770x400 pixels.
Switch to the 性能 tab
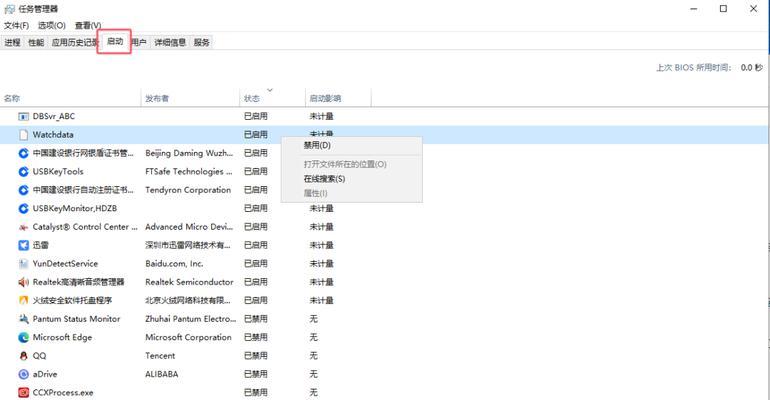36,43
